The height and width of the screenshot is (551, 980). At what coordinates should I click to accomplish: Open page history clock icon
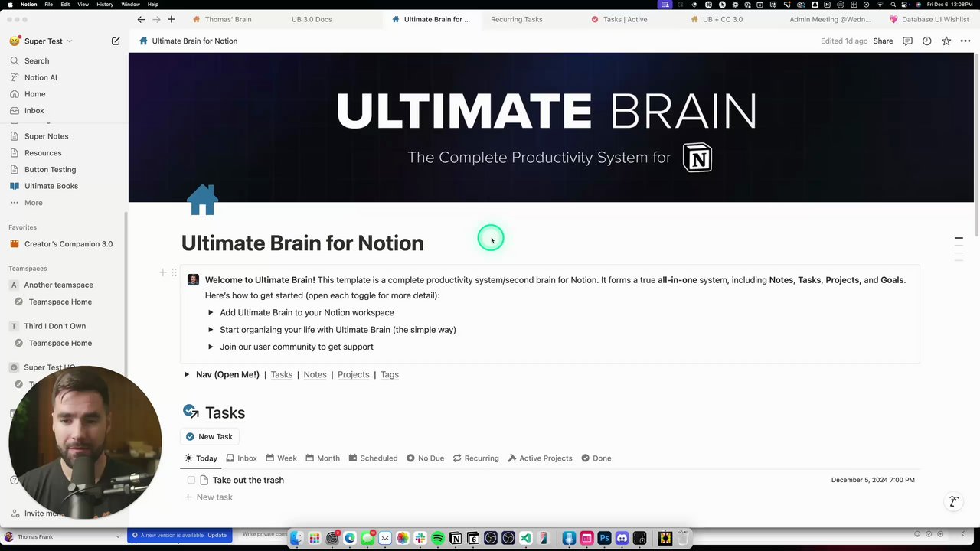pos(926,41)
